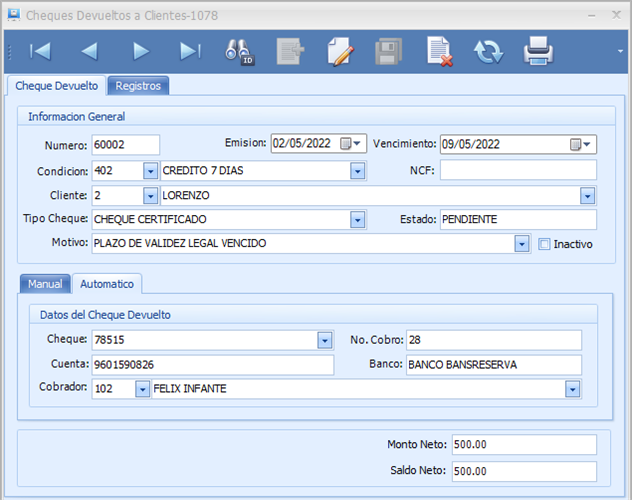Viewport: 632px width, 500px height.
Task: Jump to last record using toolbar arrow
Action: [190, 50]
